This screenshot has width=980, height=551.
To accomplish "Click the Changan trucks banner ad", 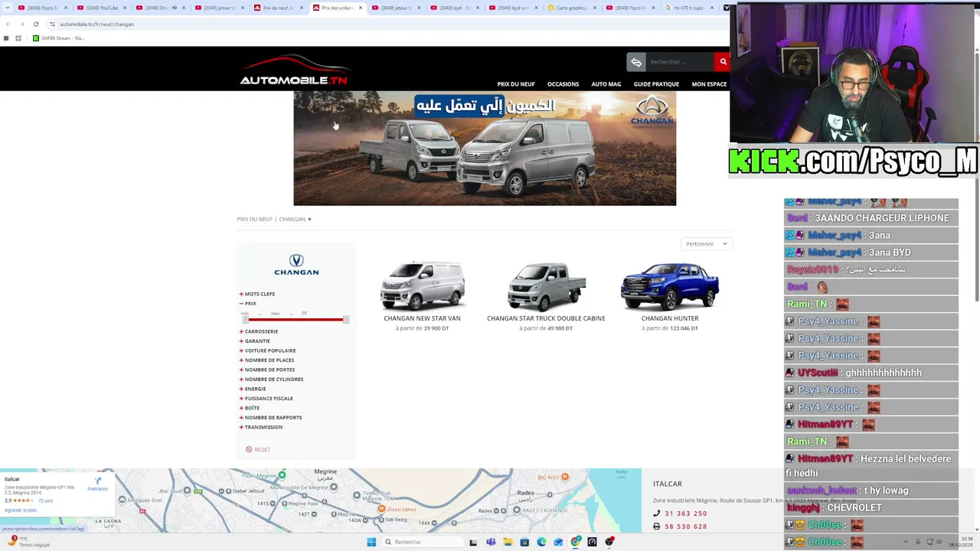I will [x=485, y=148].
